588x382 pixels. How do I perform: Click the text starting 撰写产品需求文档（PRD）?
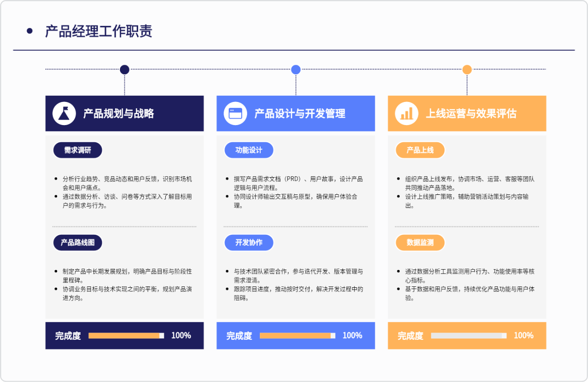click(298, 183)
